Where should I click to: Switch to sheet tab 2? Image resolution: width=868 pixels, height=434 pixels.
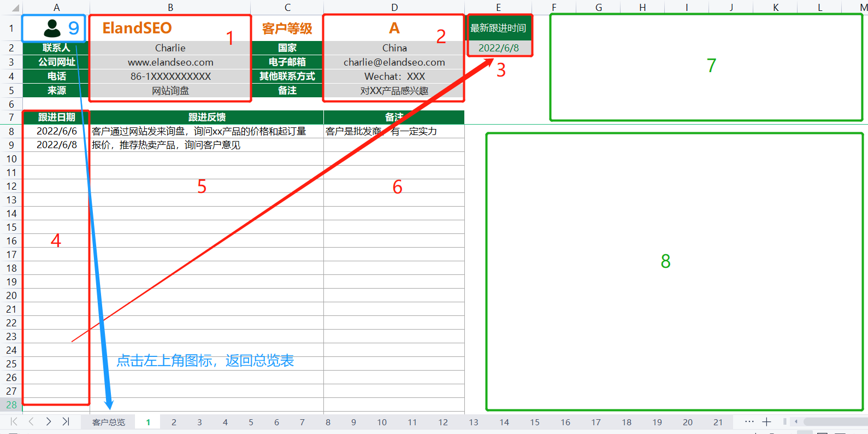point(174,422)
